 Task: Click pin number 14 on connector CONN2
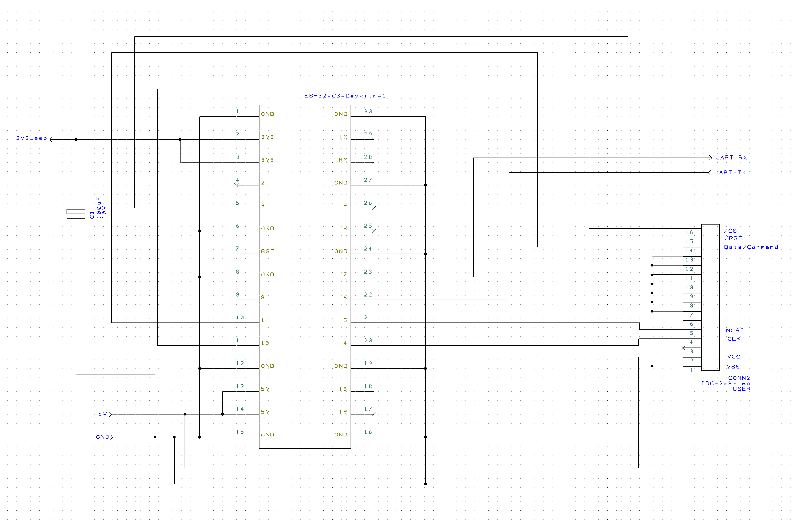click(689, 251)
